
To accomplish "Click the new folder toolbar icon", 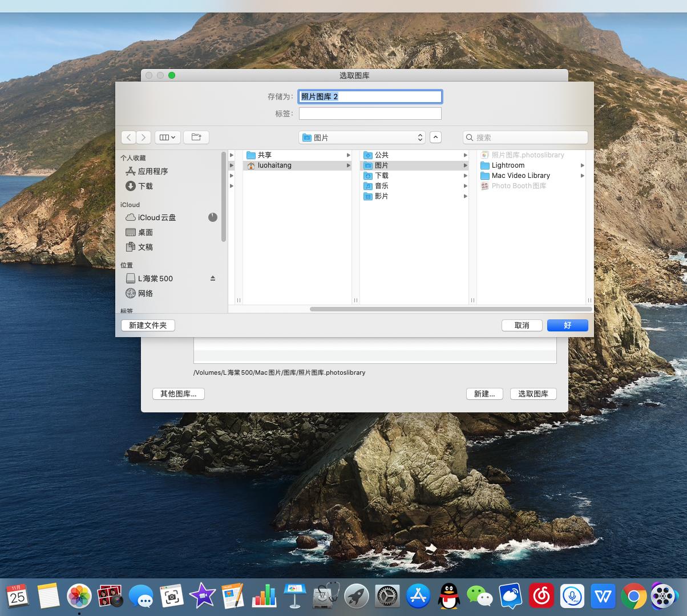I will click(x=196, y=137).
